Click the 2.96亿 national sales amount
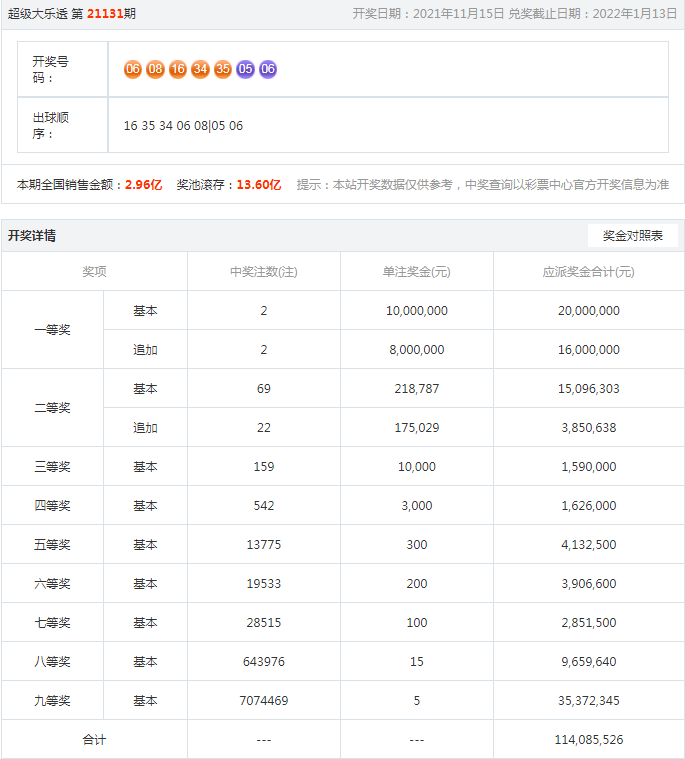The height and width of the screenshot is (759, 685). point(143,185)
